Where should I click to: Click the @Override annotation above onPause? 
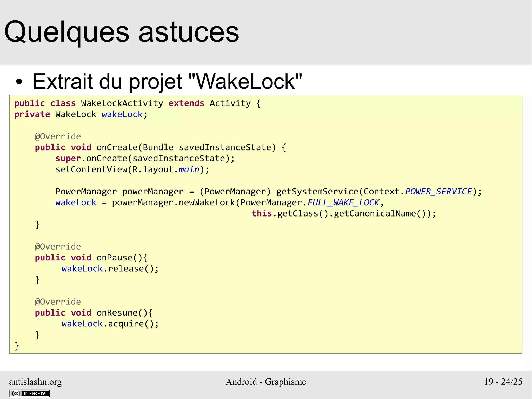[58, 246]
